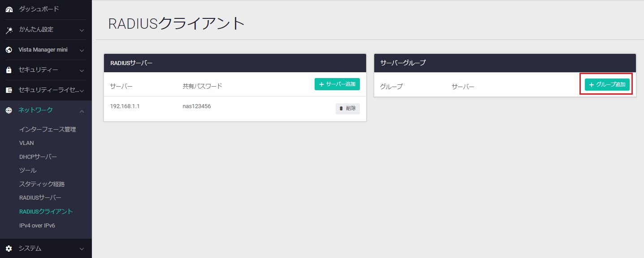This screenshot has height=258, width=644.
Task: Open the かんたん設定 menu label
Action: [x=36, y=30]
